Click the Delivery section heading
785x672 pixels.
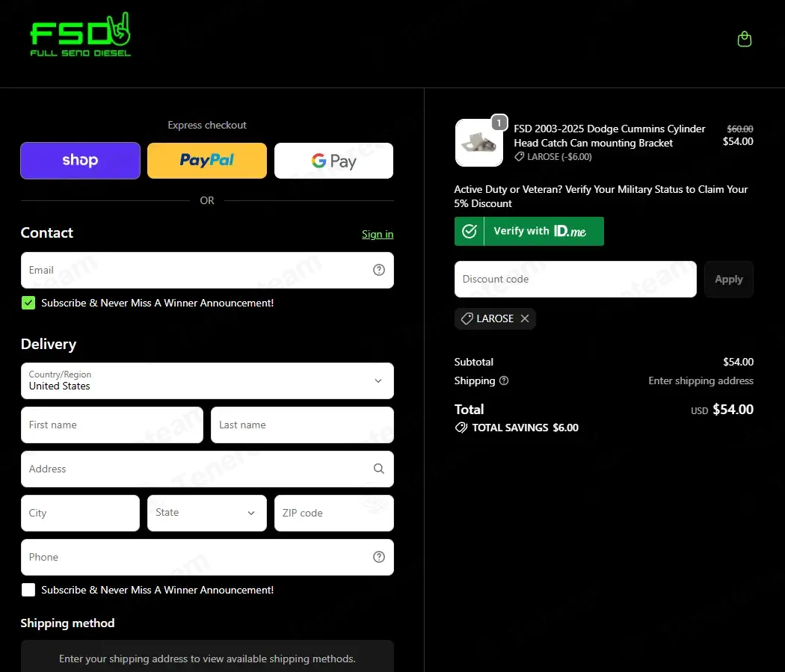(49, 345)
